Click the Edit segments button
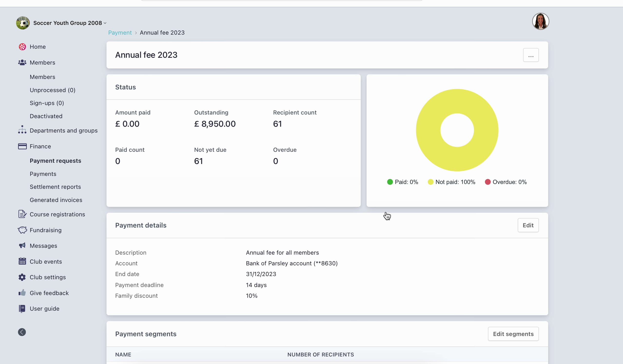Viewport: 623px width, 364px height. 513,334
